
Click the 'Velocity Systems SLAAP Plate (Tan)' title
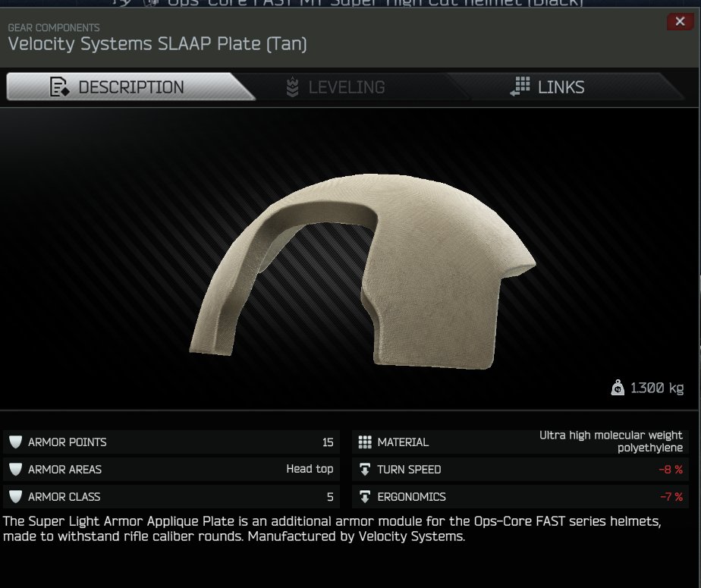pos(157,44)
